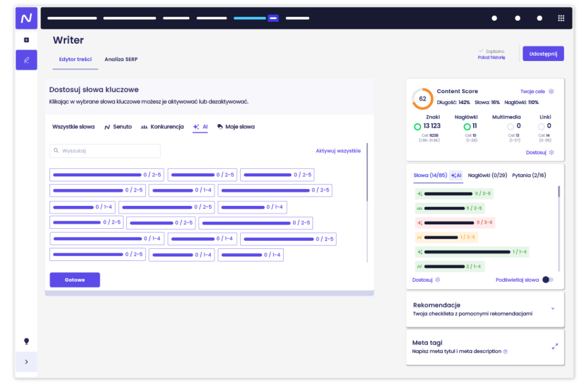Expand the Rekomendacje panel chevron

pyautogui.click(x=553, y=309)
